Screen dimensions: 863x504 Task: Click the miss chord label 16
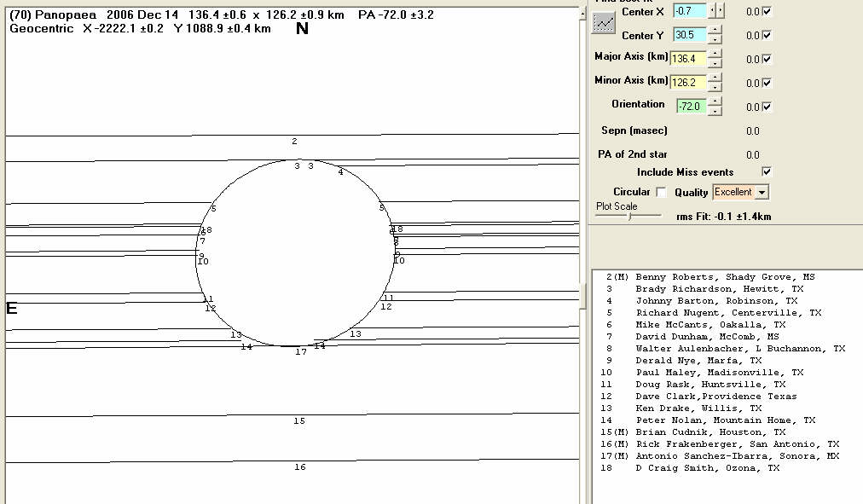[x=300, y=467]
